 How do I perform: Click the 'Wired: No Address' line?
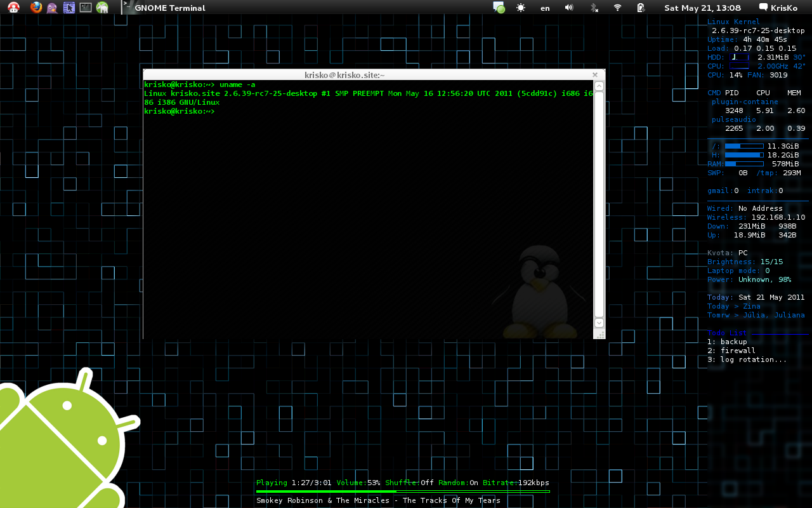coord(745,208)
